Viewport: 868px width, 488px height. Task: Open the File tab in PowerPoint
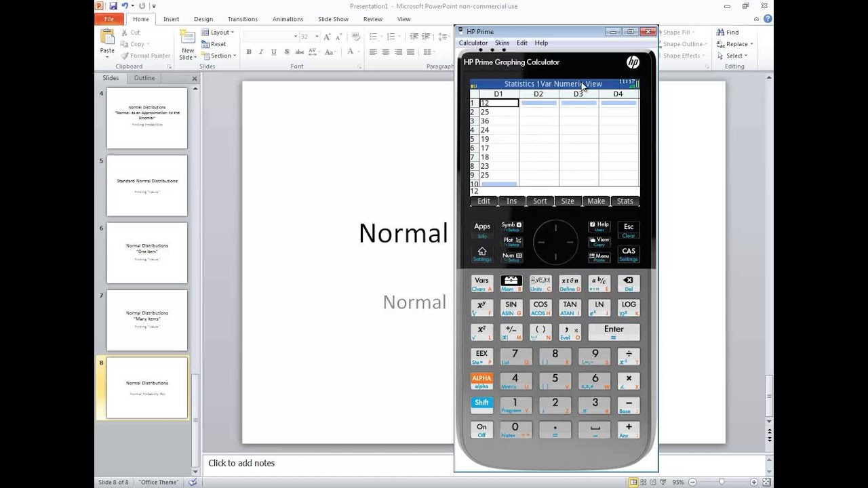click(109, 19)
